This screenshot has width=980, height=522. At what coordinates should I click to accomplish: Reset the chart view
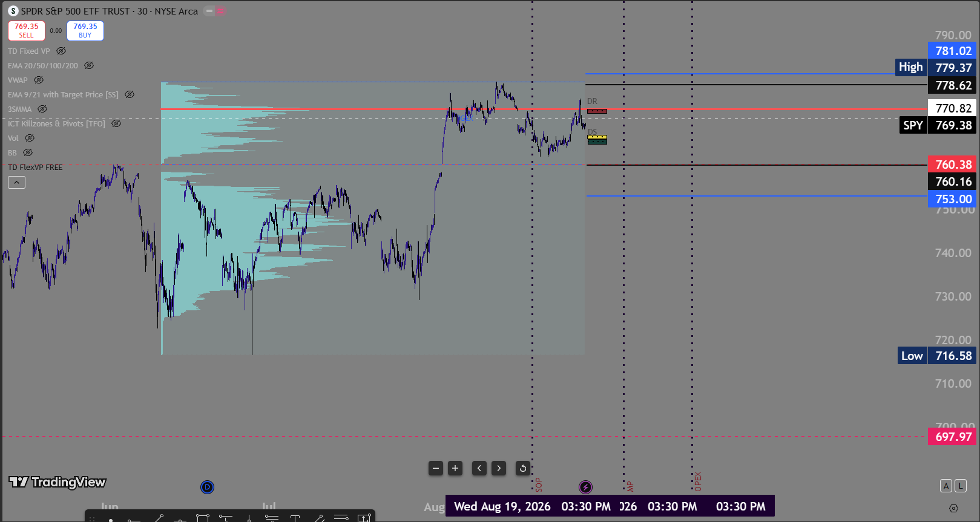click(x=523, y=468)
